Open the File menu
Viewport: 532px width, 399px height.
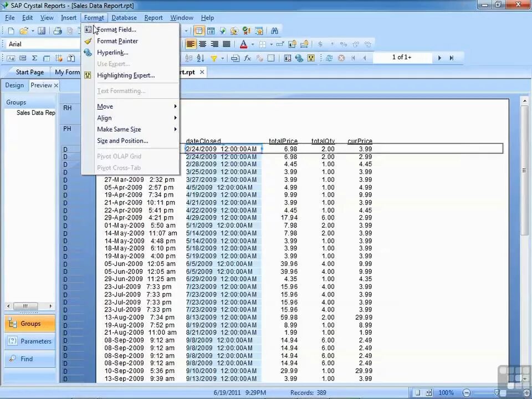[x=10, y=18]
